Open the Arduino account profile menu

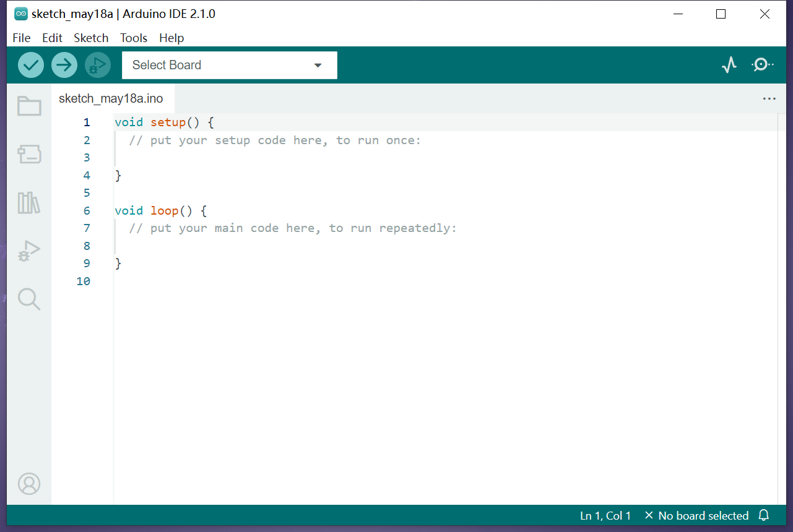[28, 484]
